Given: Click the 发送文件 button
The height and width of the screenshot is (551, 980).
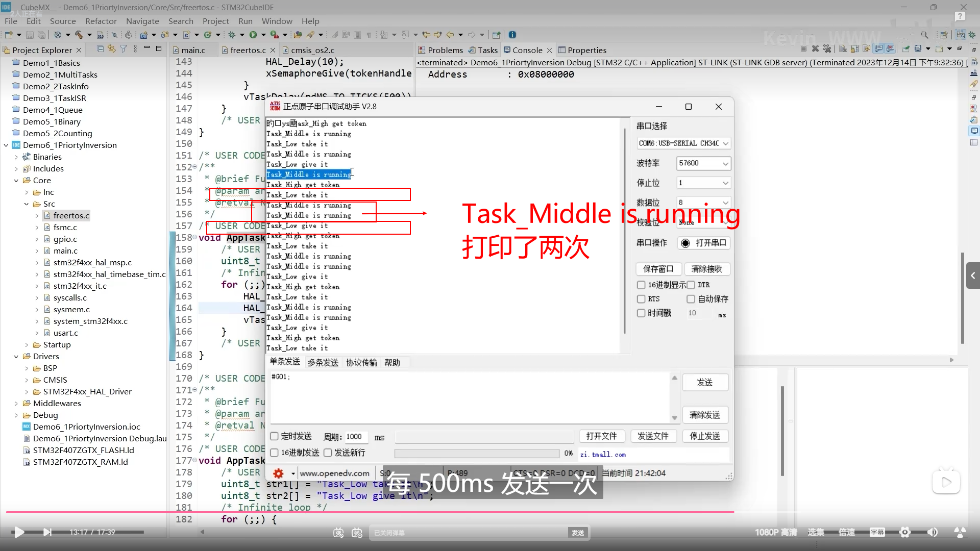Looking at the screenshot, I should (x=653, y=436).
